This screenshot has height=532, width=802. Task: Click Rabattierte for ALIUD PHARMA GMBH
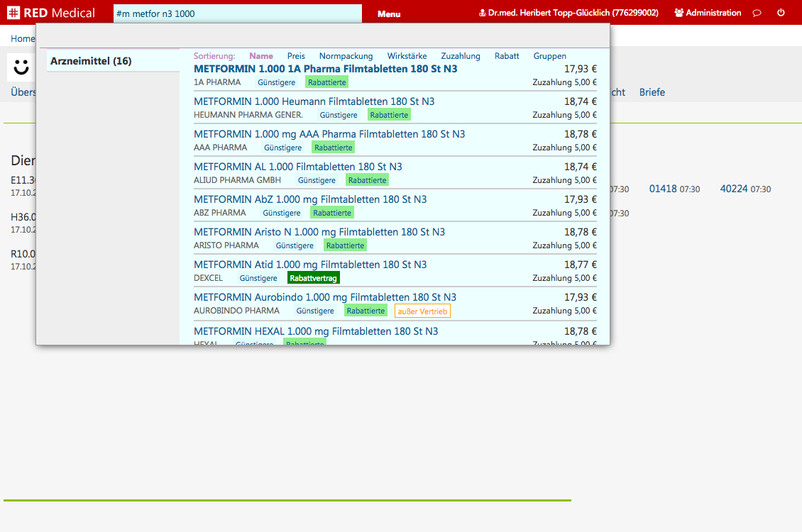[367, 180]
